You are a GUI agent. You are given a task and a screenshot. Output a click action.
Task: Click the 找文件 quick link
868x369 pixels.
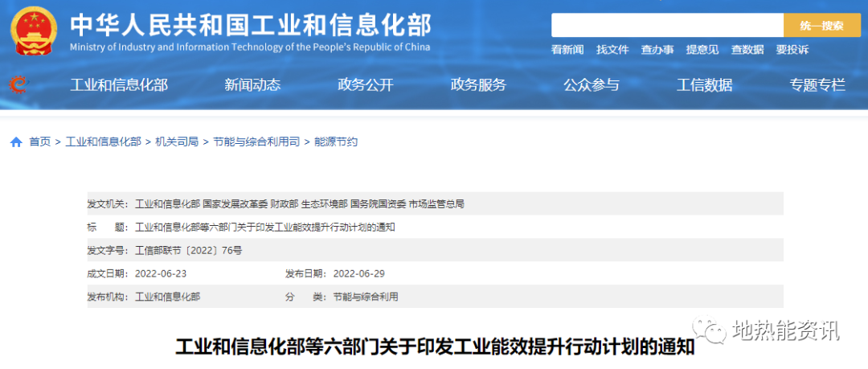612,50
